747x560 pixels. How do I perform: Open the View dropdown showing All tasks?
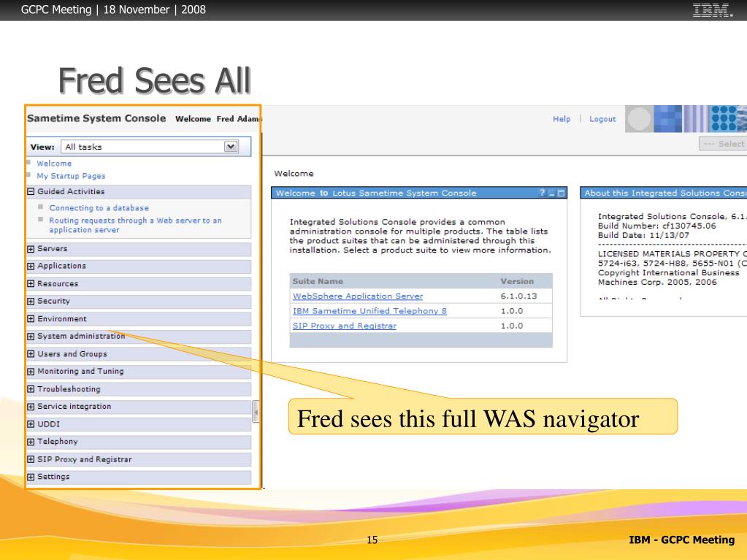150,147
